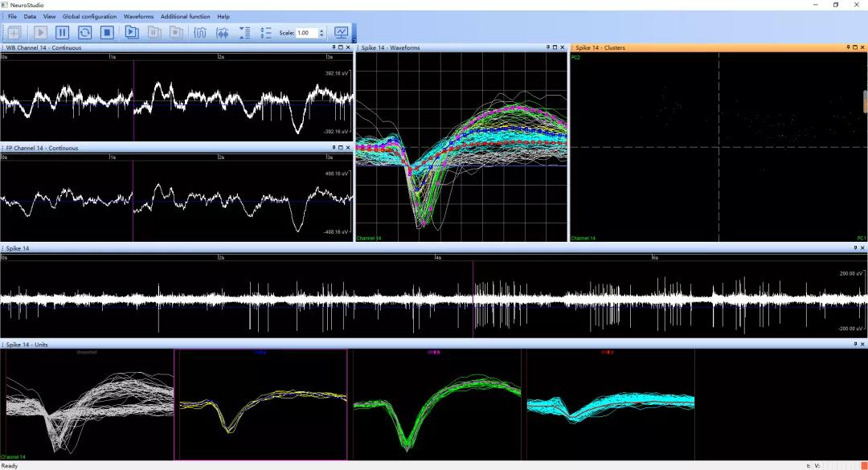Screen dimensions: 868x470
Task: Pin the Spike 14 Clusters panel
Action: [848, 47]
